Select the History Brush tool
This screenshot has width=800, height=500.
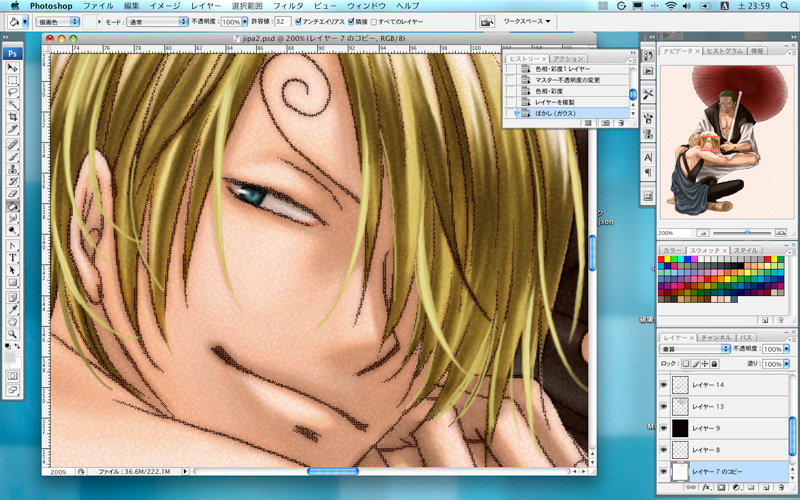click(x=12, y=182)
